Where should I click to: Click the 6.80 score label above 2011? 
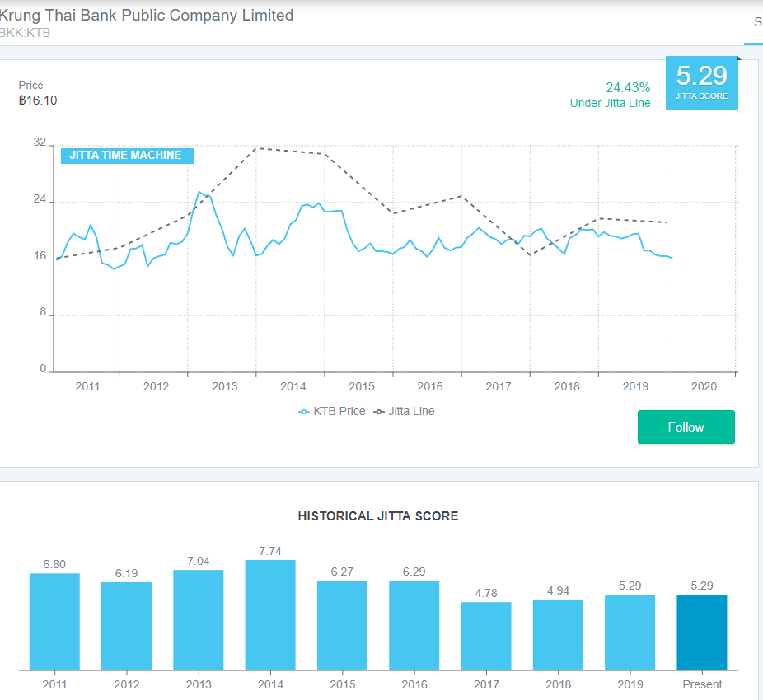(x=54, y=564)
